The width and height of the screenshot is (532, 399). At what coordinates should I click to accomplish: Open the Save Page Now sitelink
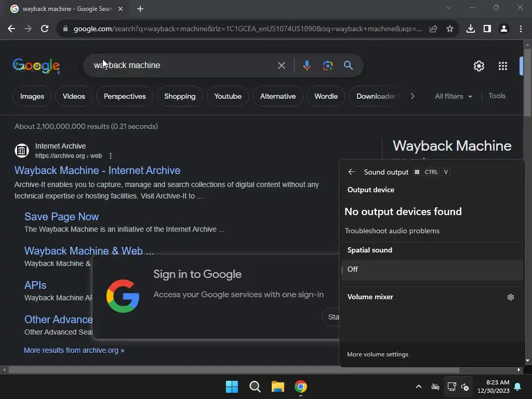(61, 217)
